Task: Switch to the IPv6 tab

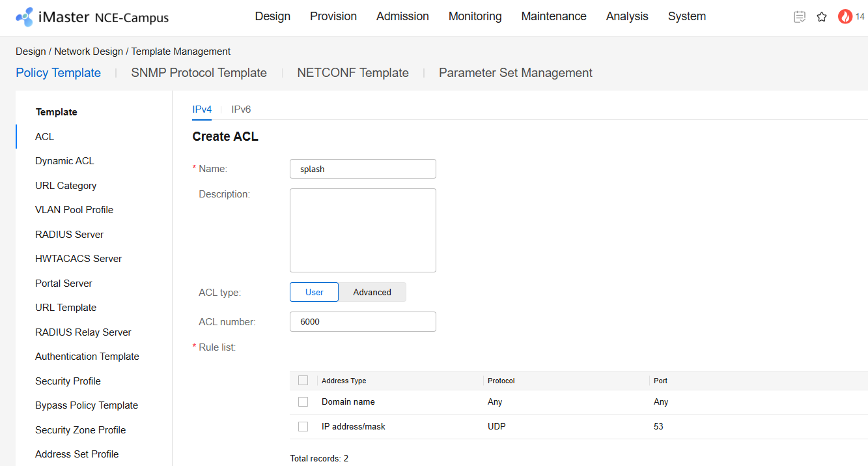Action: point(241,109)
